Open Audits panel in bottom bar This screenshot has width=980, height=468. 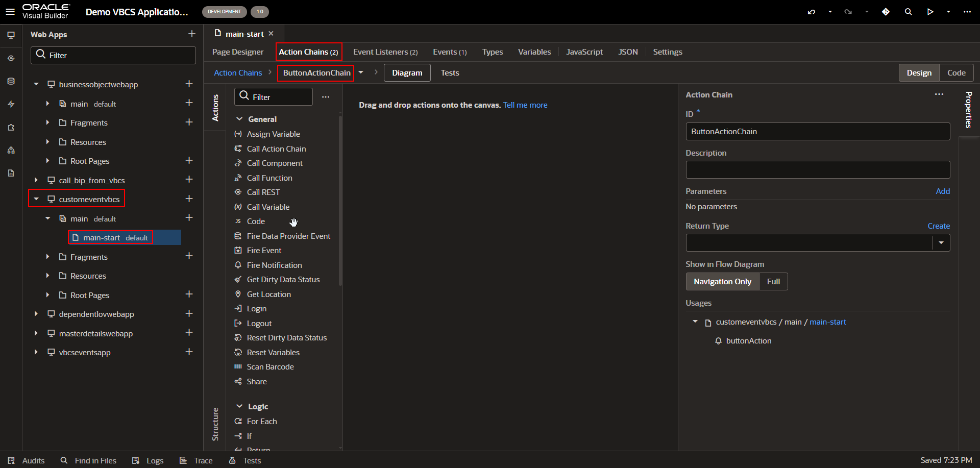tap(27, 460)
